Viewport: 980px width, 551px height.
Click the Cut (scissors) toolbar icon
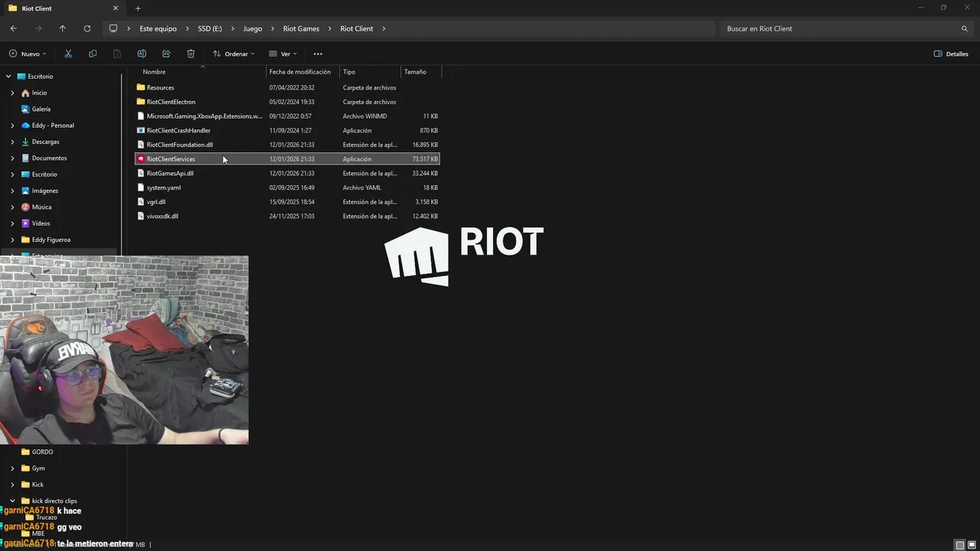68,54
